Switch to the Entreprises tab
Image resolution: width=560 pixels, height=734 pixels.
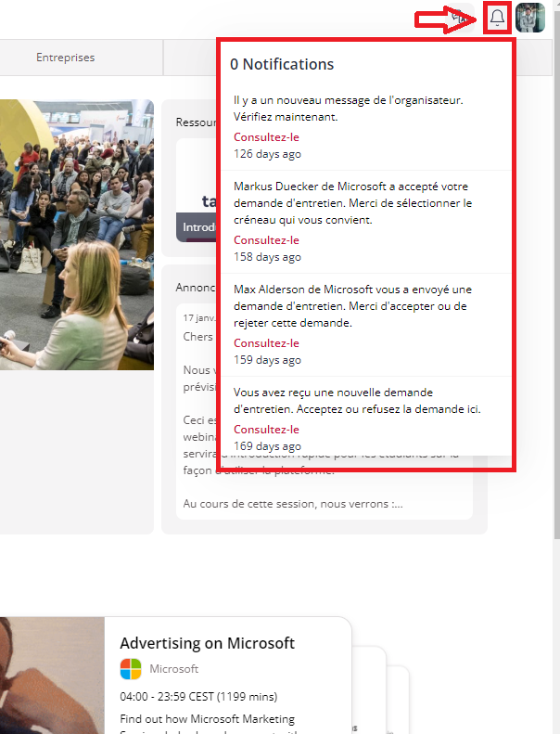coord(66,58)
